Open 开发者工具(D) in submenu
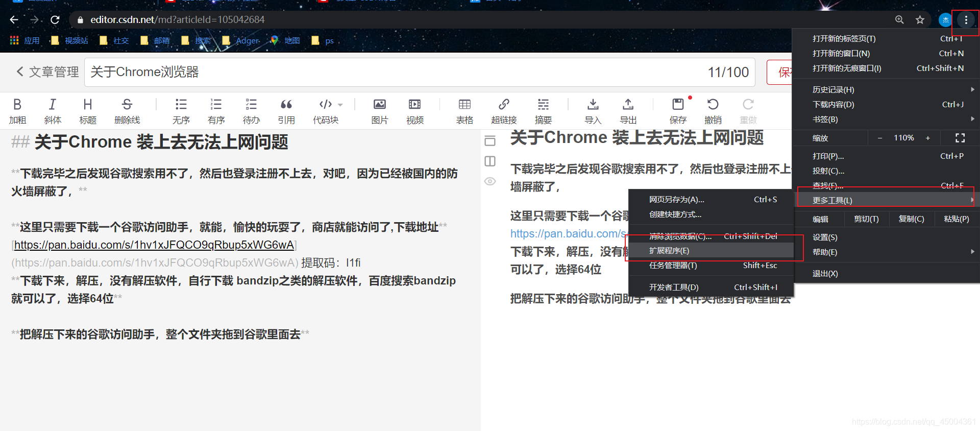 point(711,287)
